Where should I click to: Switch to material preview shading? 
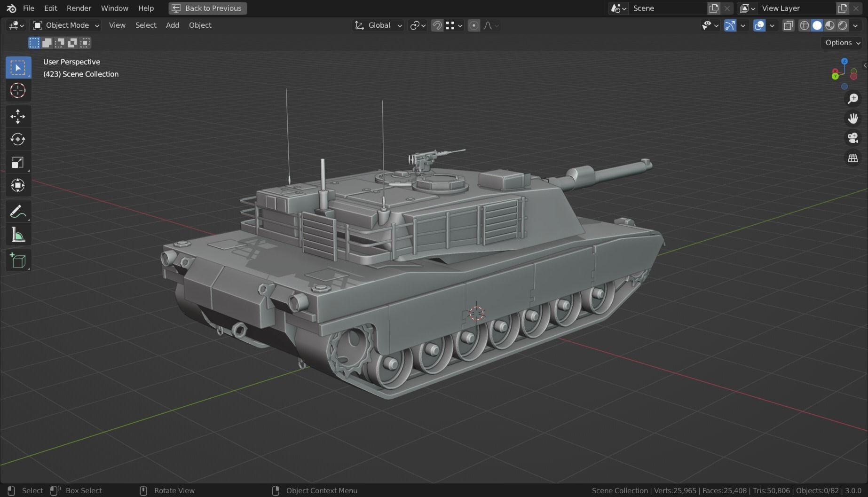point(830,25)
